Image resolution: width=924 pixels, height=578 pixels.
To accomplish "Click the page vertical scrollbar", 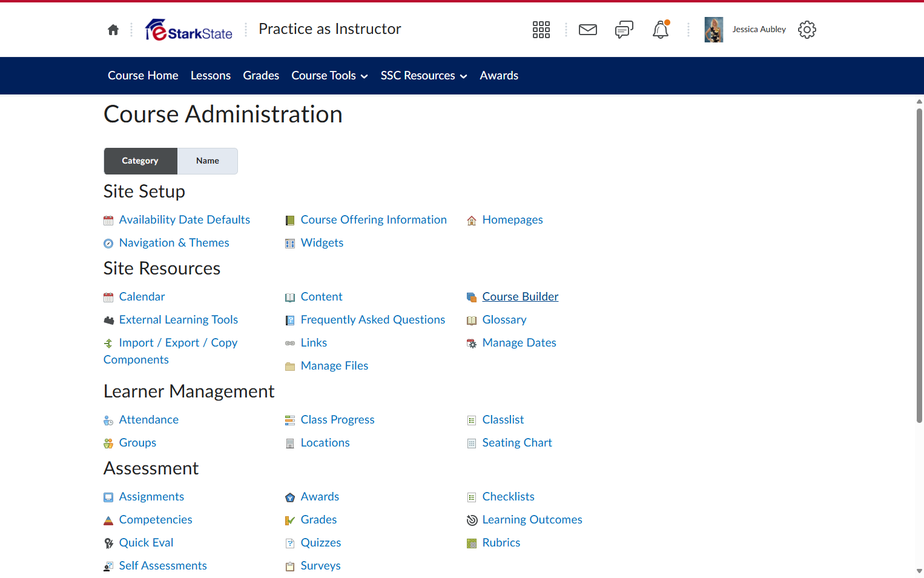I will coord(919,265).
